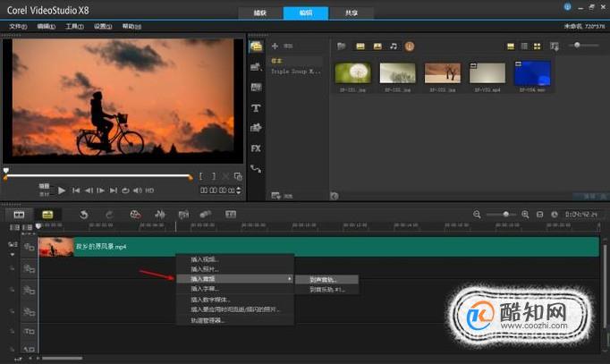610x364 pixels.
Task: Open the Graphic library panel
Action: click(256, 128)
